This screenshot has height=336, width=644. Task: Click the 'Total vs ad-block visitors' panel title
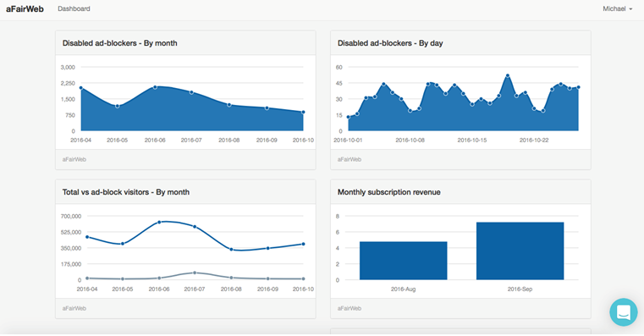(x=126, y=192)
